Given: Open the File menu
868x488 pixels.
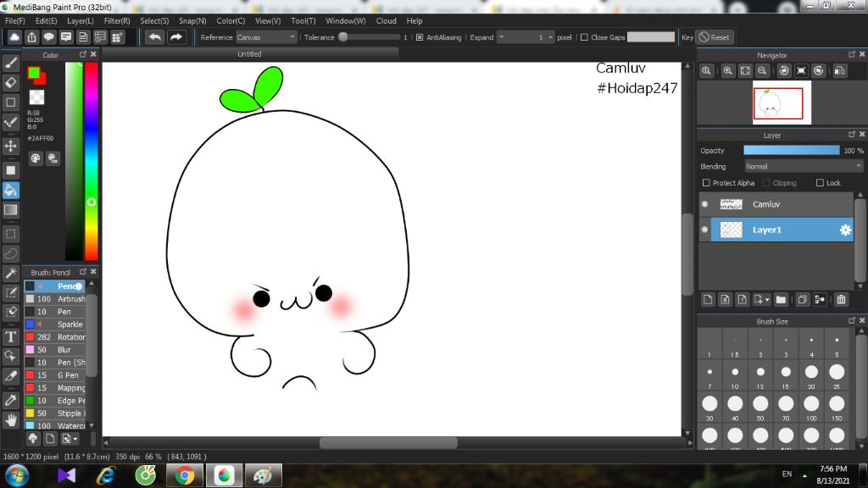Looking at the screenshot, I should pos(15,20).
